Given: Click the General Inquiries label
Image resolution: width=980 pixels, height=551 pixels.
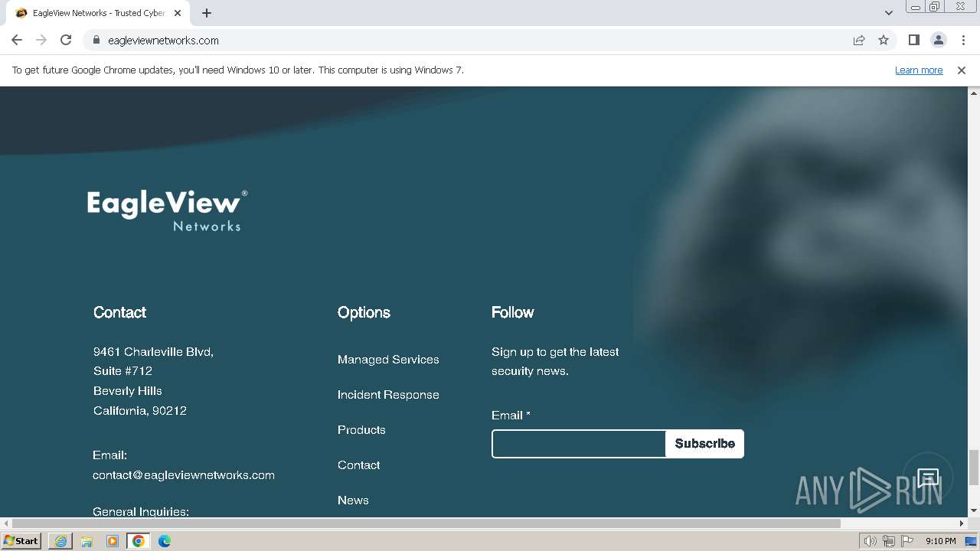Looking at the screenshot, I should click(x=141, y=511).
